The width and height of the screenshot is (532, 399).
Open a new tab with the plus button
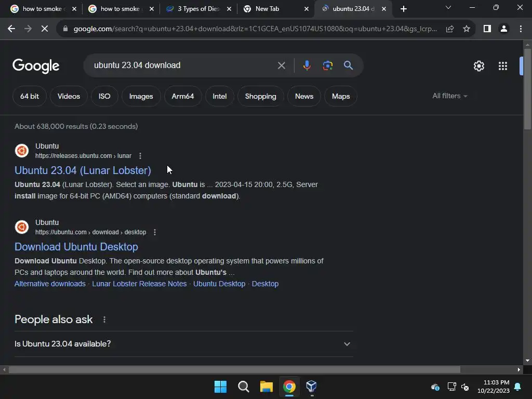click(403, 9)
